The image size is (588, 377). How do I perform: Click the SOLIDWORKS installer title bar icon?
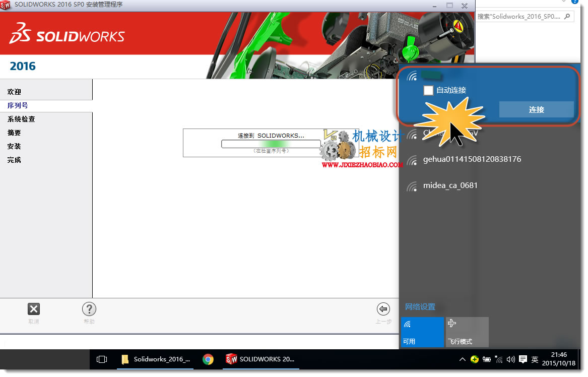pos(5,5)
